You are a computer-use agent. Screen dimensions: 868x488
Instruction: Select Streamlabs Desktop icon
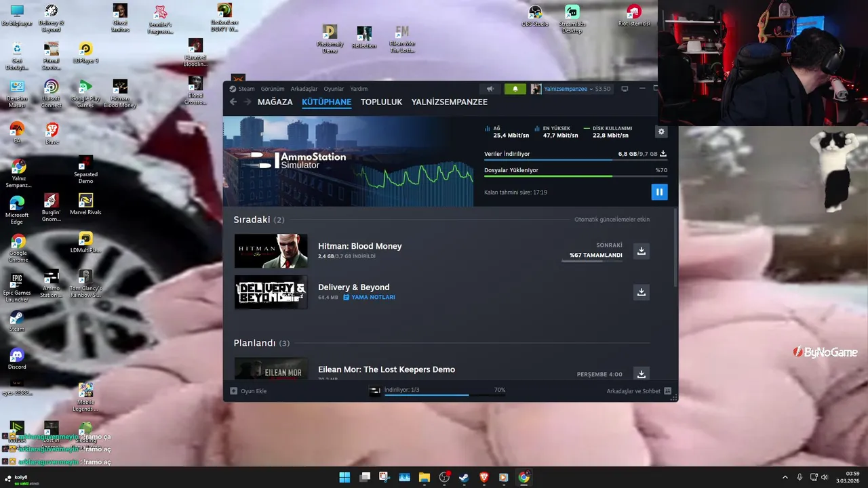(572, 19)
